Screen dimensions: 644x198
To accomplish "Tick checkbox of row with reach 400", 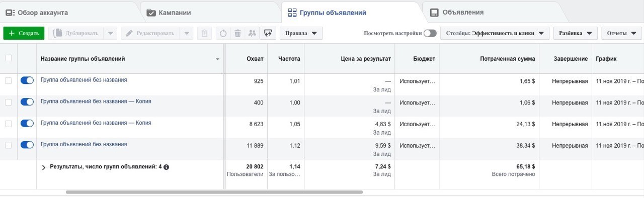I will coord(8,102).
